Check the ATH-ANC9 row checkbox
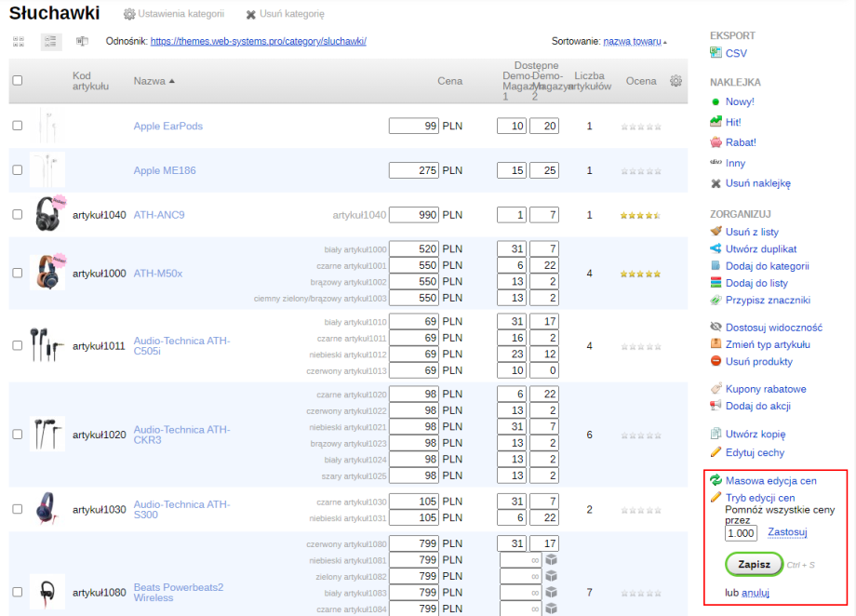This screenshot has width=856, height=616. point(18,215)
